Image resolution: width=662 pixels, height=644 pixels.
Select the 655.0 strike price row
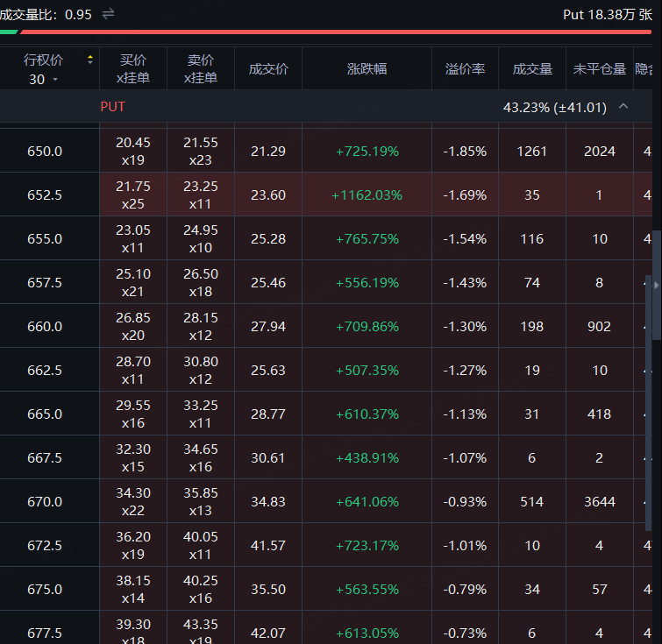point(326,238)
